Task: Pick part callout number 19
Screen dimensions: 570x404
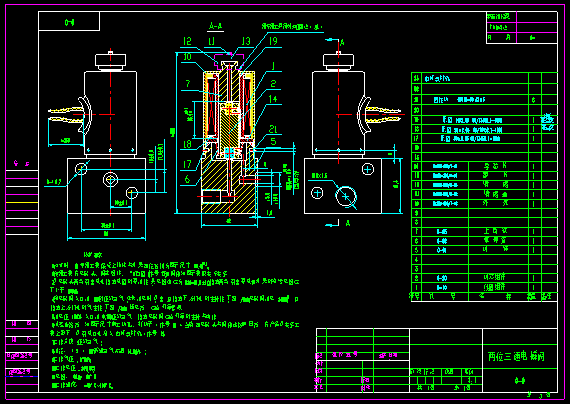Action: 273,41
